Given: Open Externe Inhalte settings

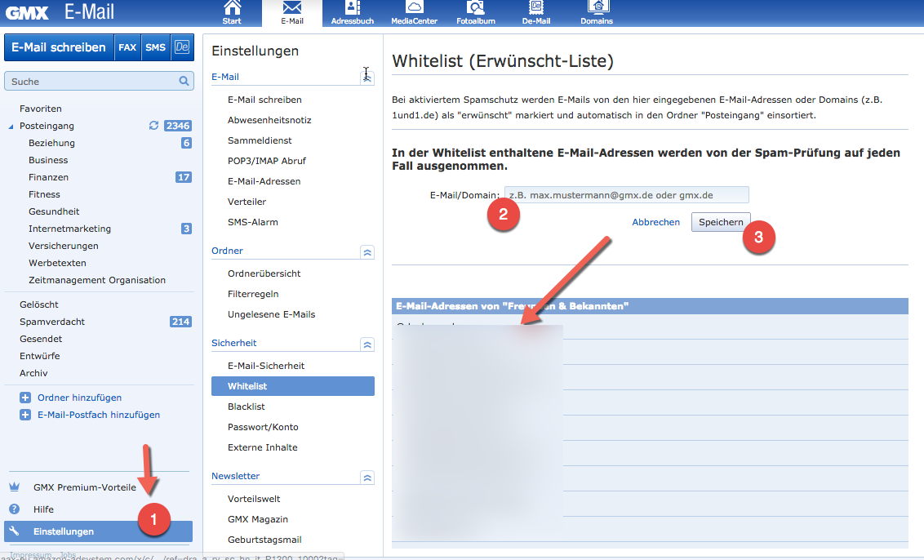Looking at the screenshot, I should tap(262, 447).
